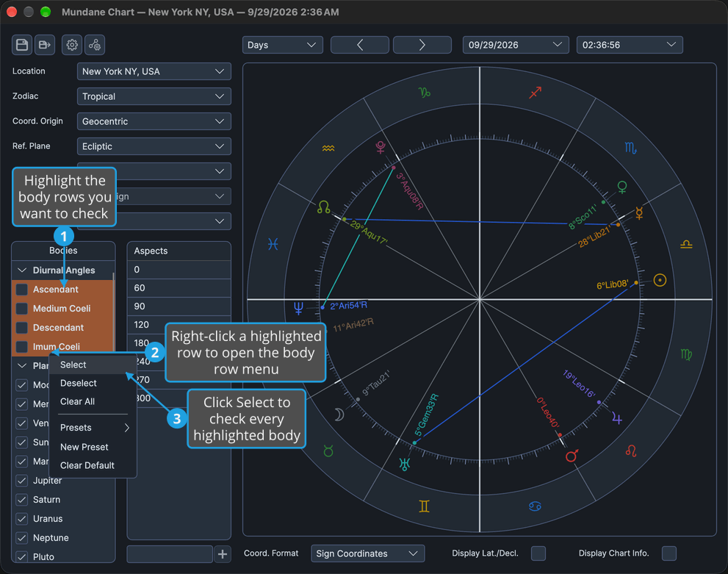Check the Medium Coeli checkbox
Screen dimensions: 728x574
22,309
